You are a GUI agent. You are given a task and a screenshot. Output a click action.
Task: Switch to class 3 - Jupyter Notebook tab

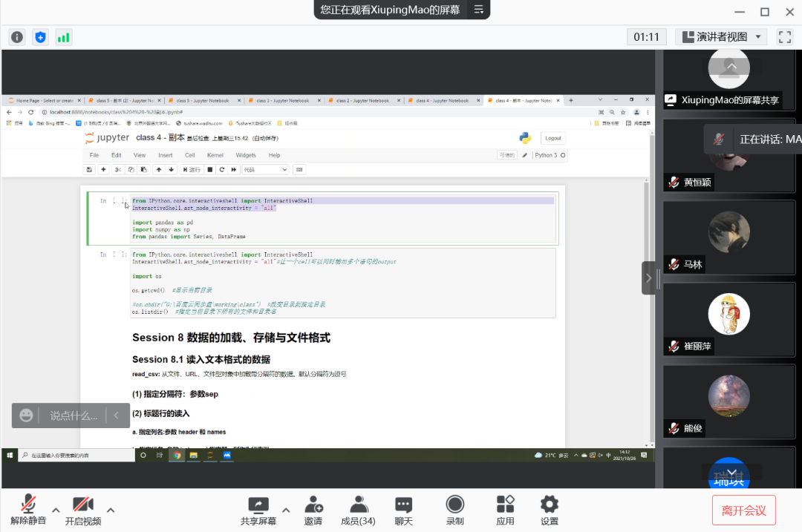point(283,101)
